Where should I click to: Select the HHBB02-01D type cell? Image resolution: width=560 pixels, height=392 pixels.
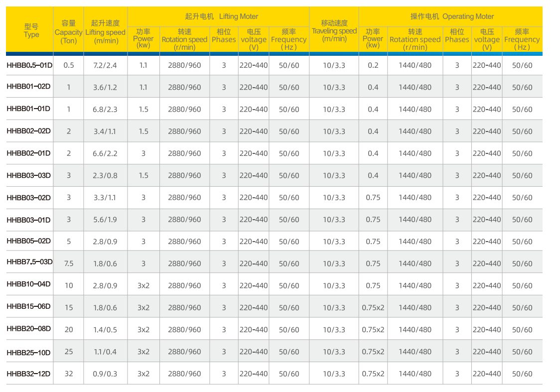click(28, 153)
